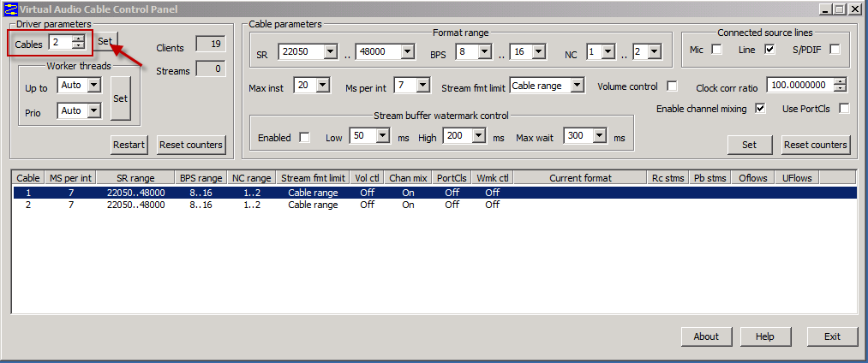The width and height of the screenshot is (868, 363).
Task: Toggle the S/PDIF source line checkbox
Action: [835, 50]
